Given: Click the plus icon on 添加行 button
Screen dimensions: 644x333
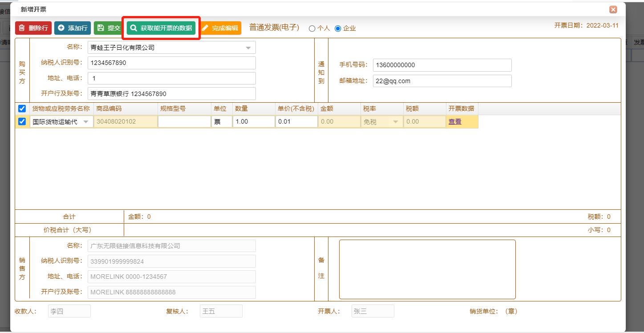Looking at the screenshot, I should tap(61, 28).
